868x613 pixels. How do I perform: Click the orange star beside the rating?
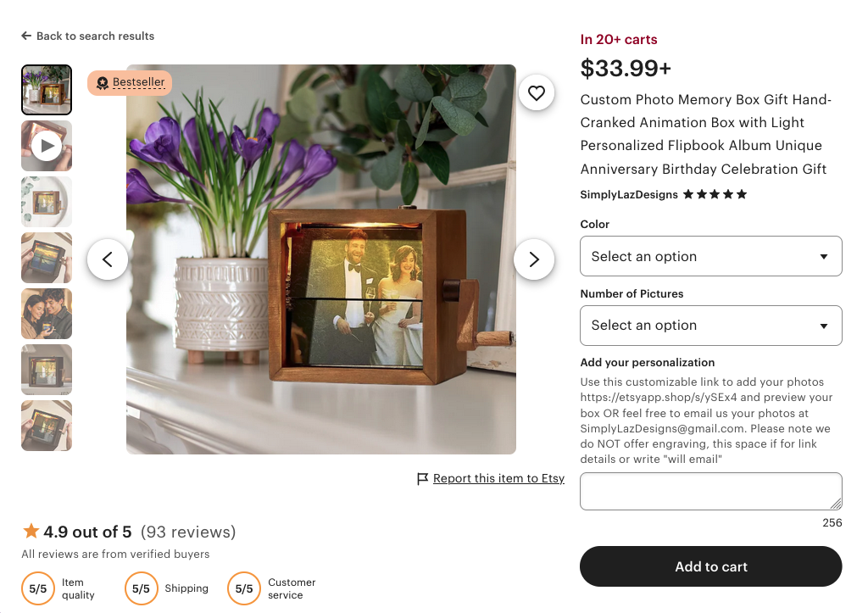[x=31, y=531]
